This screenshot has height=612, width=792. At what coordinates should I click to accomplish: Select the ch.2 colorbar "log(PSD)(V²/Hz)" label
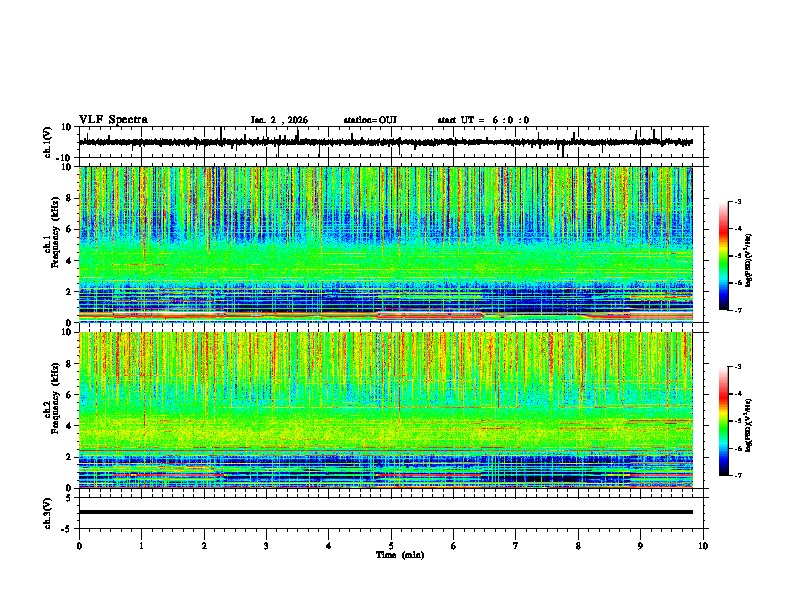[x=749, y=425]
